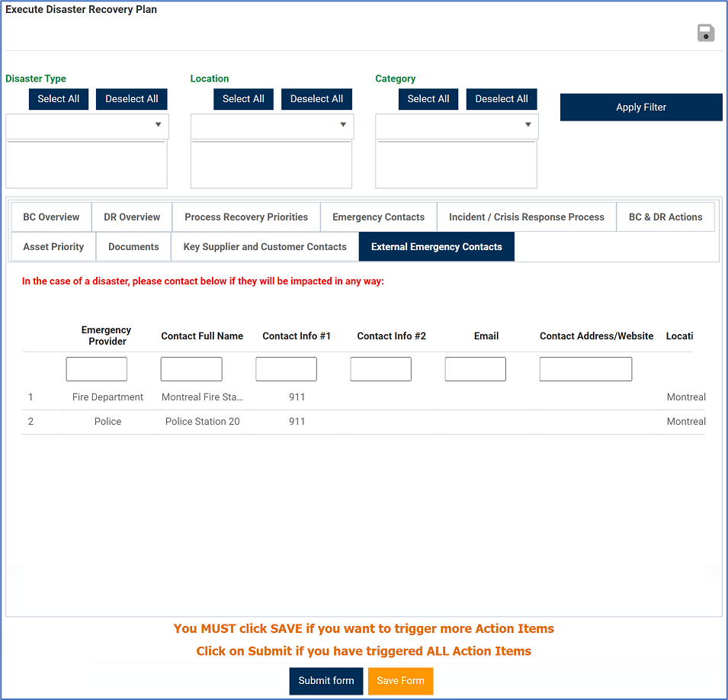
Task: Sort by Emergency Provider column header
Action: (x=107, y=336)
